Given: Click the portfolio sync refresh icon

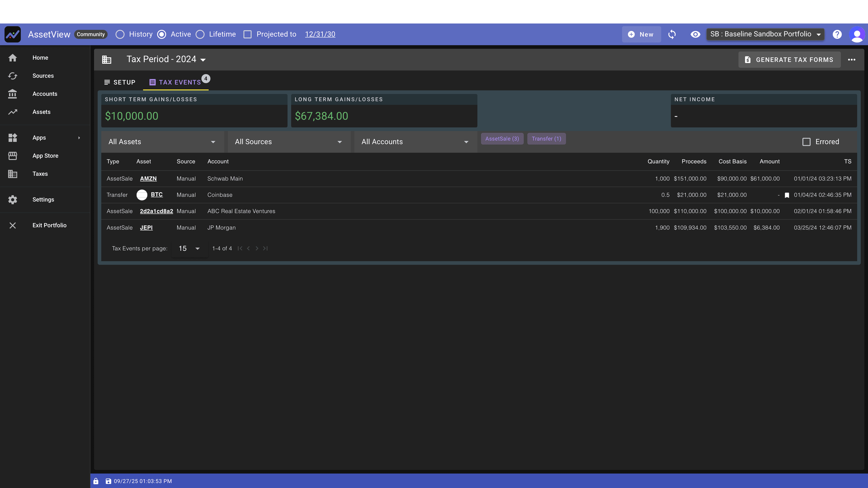Looking at the screenshot, I should [672, 34].
